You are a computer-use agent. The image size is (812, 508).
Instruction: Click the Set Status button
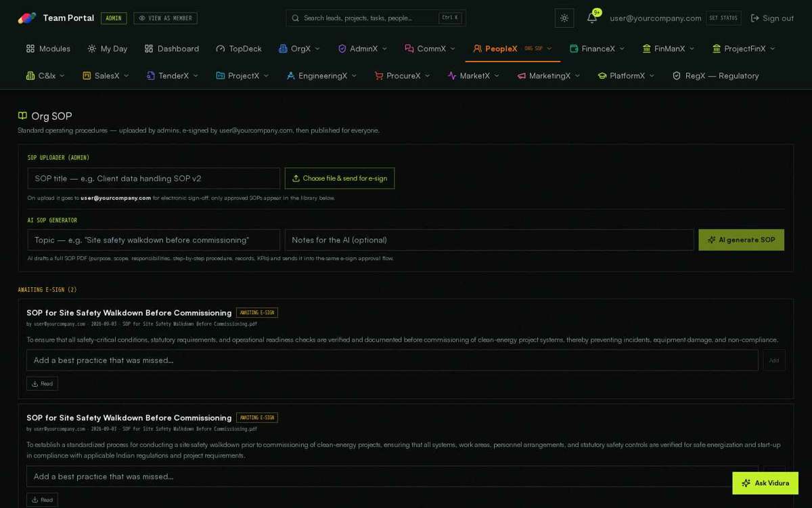723,18
